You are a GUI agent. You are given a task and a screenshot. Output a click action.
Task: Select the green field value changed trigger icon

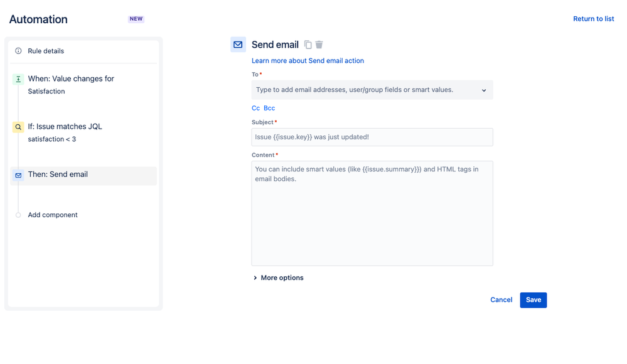click(x=18, y=79)
